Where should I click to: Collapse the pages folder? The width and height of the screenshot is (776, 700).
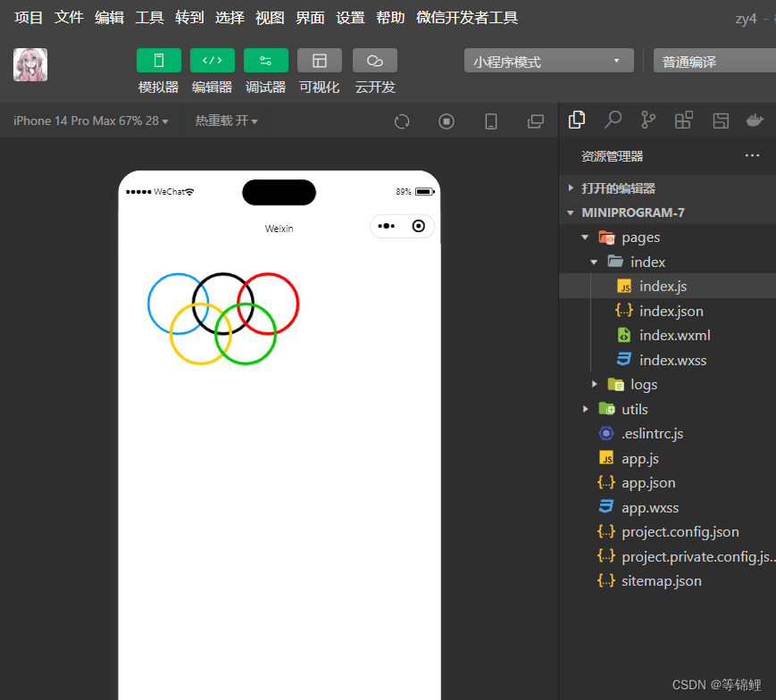667,237
